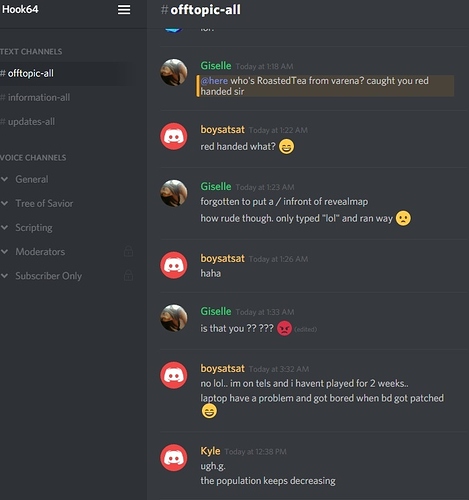Click Giselle's avatar on the @here message
Screen dimensions: 469x500
click(174, 72)
